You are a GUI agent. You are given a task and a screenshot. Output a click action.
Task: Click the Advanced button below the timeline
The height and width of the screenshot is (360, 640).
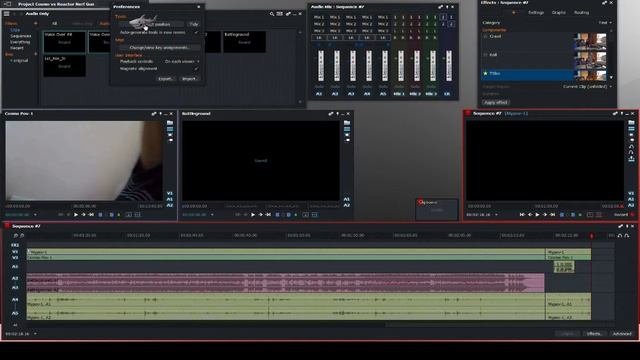(622, 334)
